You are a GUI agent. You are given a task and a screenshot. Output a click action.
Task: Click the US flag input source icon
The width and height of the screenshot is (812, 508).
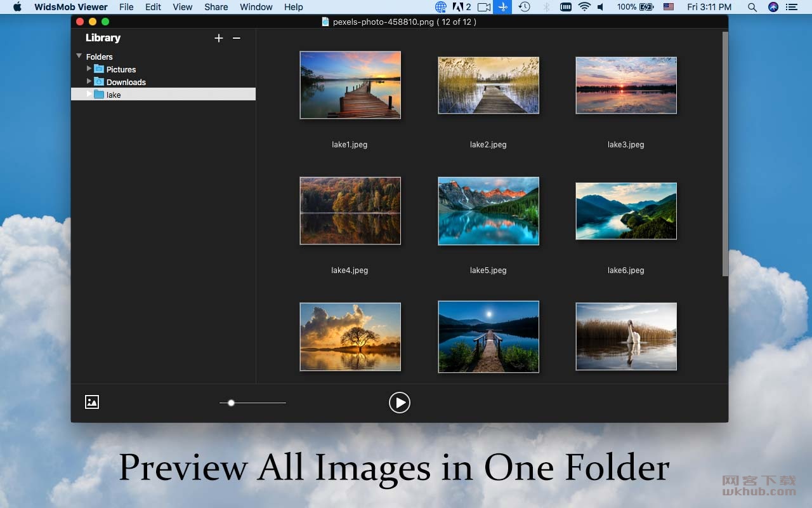point(669,7)
